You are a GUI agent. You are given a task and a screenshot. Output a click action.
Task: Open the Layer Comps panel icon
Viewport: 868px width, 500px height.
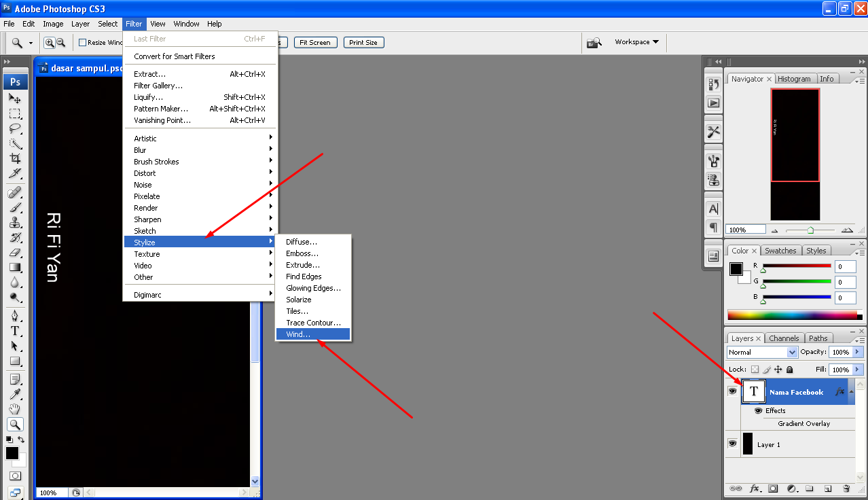tap(713, 256)
